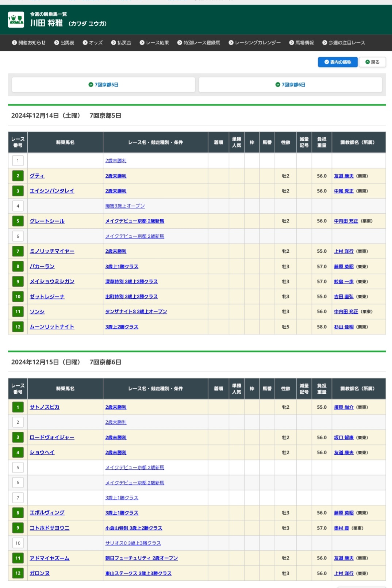Open レーシングカレンダー menu item
Image resolution: width=392 pixels, height=588 pixels.
[255, 43]
